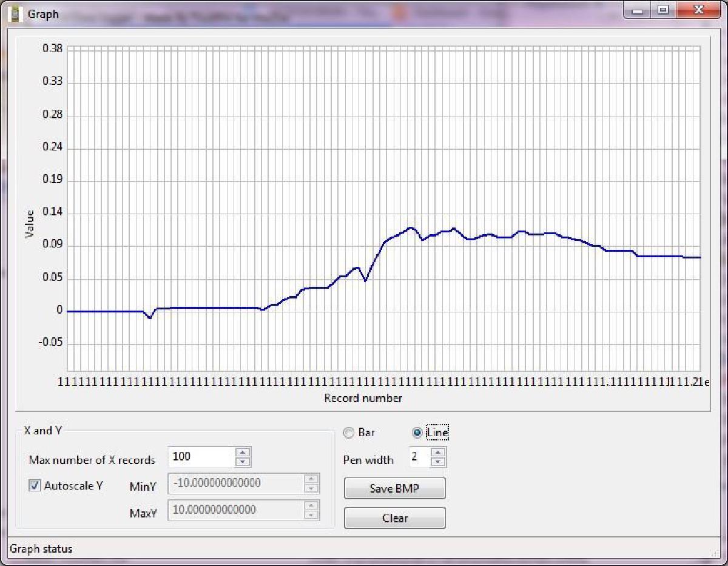The height and width of the screenshot is (566, 728).
Task: Select the Line chart radio button
Action: 417,433
